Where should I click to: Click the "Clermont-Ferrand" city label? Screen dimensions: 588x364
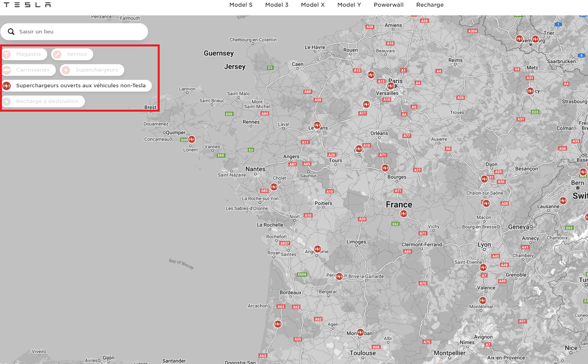pyautogui.click(x=422, y=245)
